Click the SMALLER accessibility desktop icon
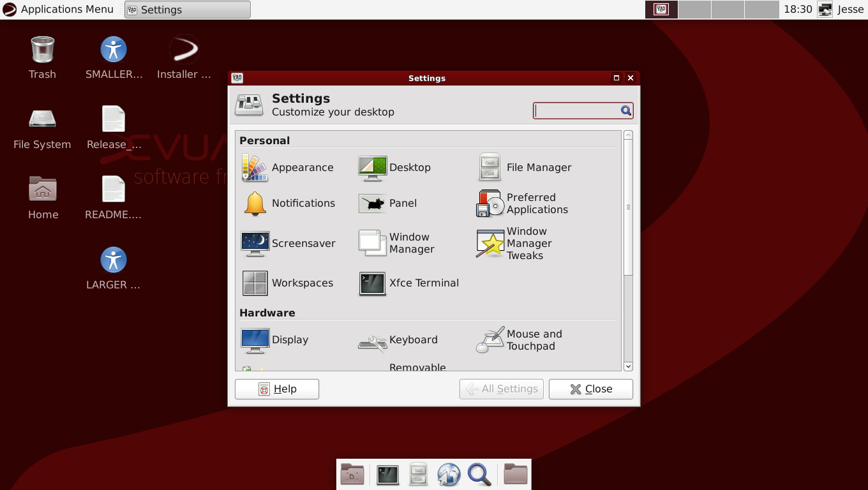 click(114, 49)
